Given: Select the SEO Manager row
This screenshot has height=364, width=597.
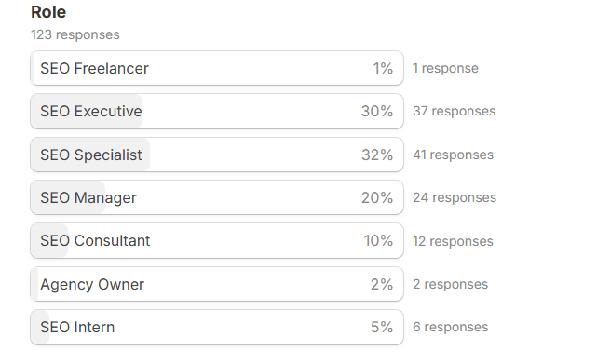Looking at the screenshot, I should [217, 197].
